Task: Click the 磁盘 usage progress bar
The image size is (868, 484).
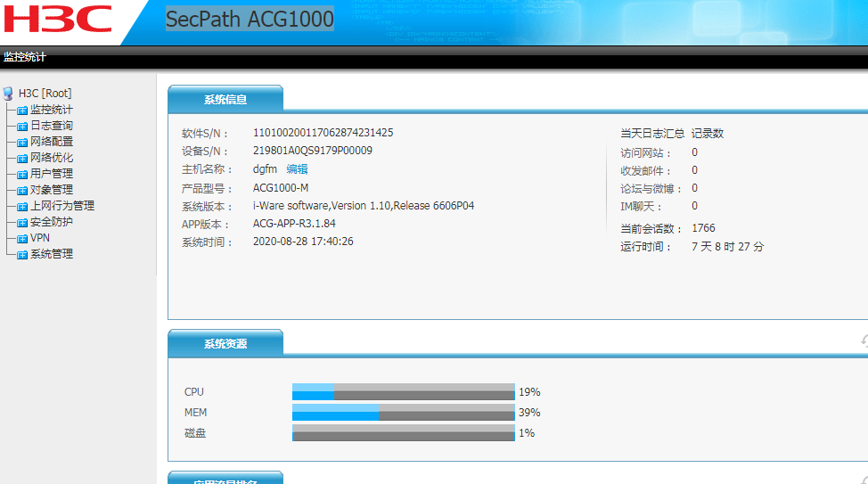Action: coord(404,432)
